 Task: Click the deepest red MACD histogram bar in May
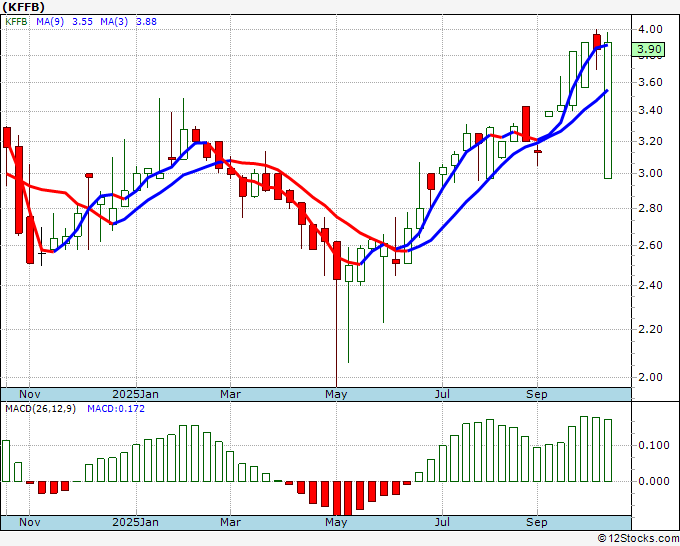[x=337, y=498]
